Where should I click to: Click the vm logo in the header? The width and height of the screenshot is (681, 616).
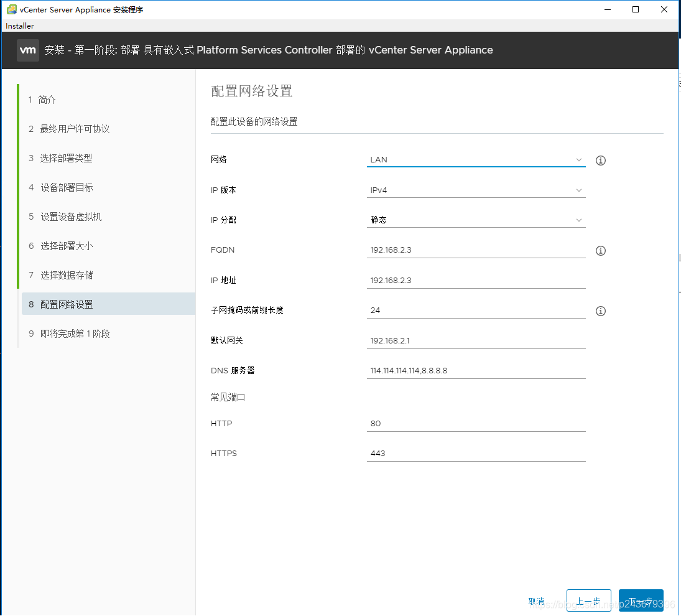point(28,50)
